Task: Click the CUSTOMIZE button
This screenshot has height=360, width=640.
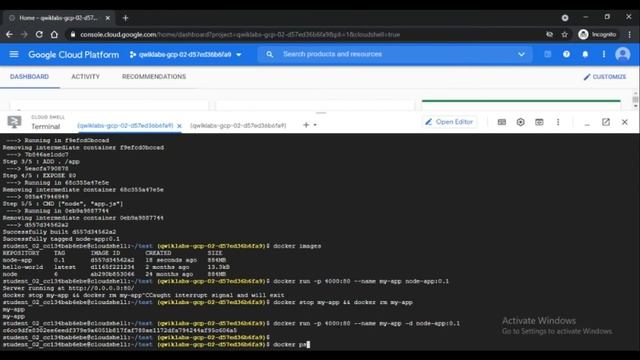Action: click(605, 77)
